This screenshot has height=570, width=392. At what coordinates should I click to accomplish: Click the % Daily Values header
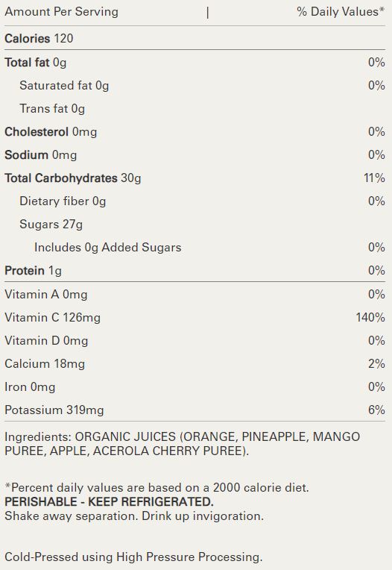click(x=341, y=12)
